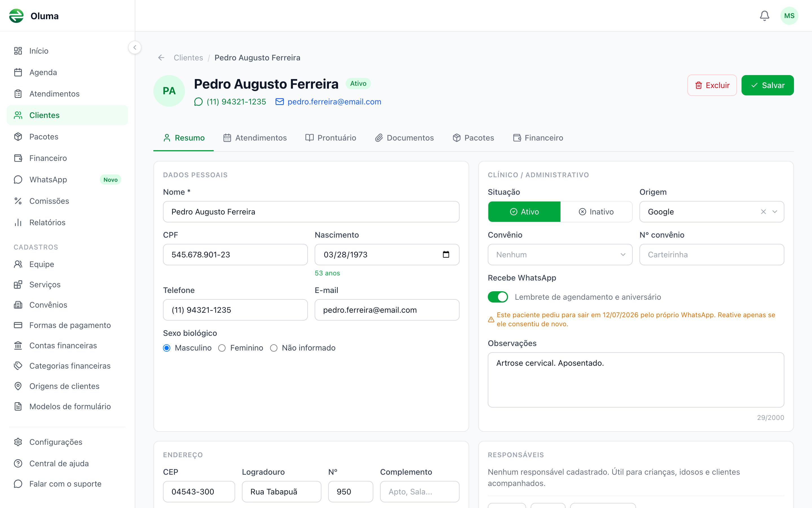Click the Atendimentos clipboard icon in sidebar
The width and height of the screenshot is (812, 508).
tap(18, 94)
